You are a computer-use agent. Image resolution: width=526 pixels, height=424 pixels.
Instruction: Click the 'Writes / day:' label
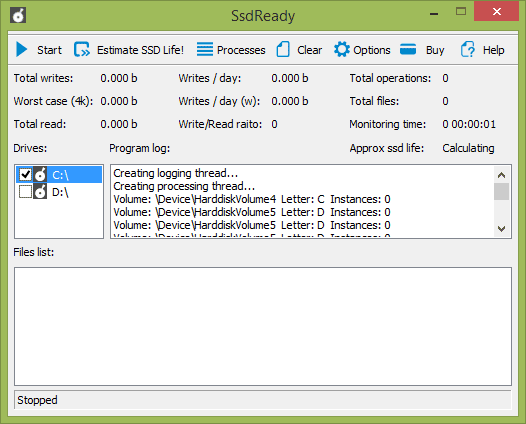(x=210, y=78)
